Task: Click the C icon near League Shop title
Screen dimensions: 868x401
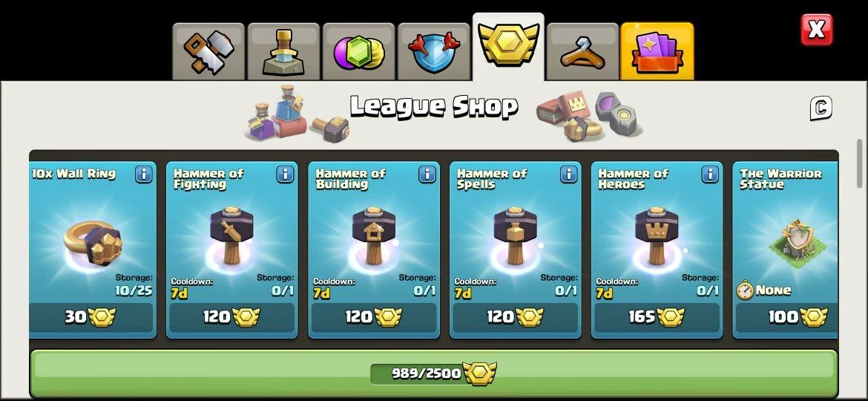Action: (x=821, y=108)
